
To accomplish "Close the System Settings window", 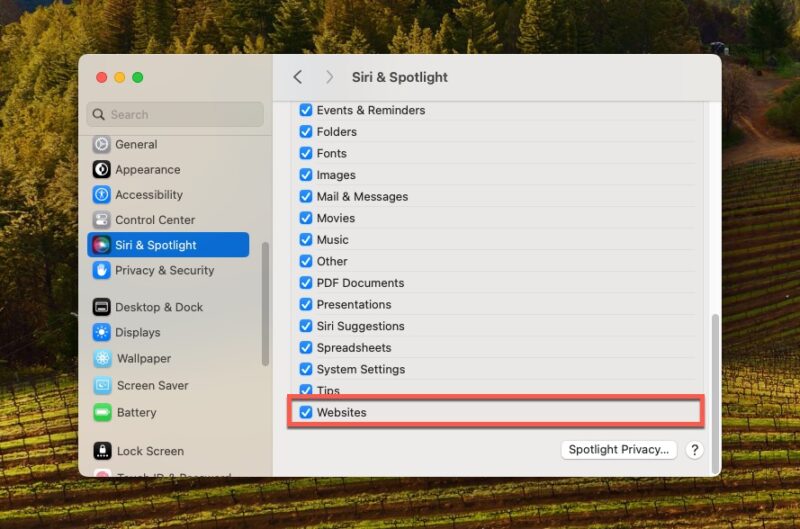I will point(102,77).
